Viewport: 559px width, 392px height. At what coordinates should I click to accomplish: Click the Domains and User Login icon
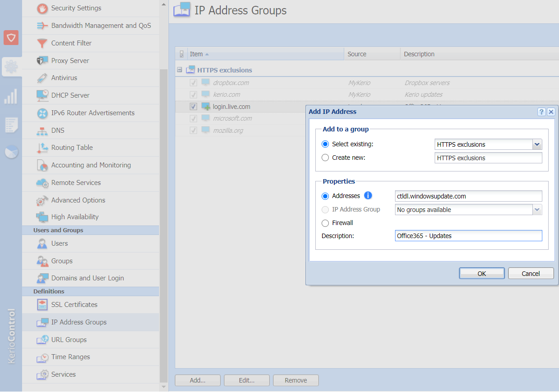tap(42, 278)
